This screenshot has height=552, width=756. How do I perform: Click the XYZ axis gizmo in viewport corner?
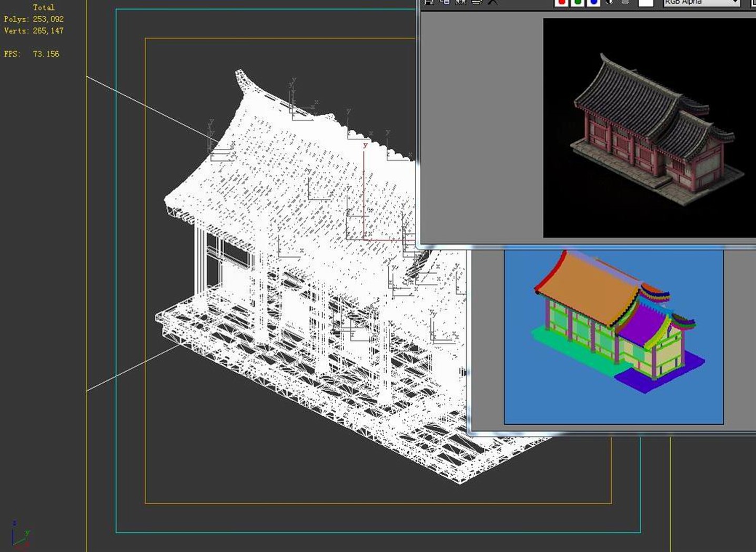pyautogui.click(x=20, y=535)
